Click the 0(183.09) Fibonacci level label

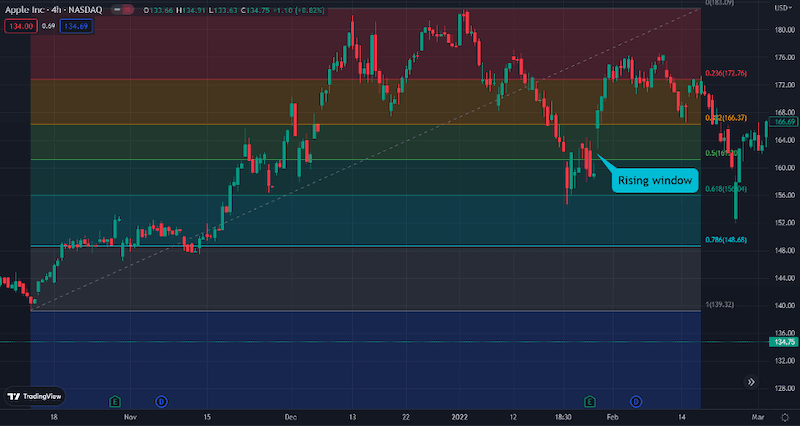point(719,3)
